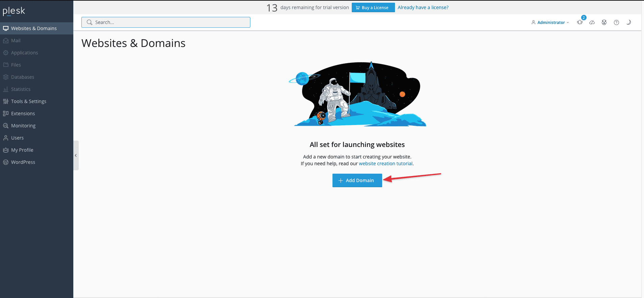The height and width of the screenshot is (298, 644).
Task: Open the owl advisor icon
Action: [604, 22]
